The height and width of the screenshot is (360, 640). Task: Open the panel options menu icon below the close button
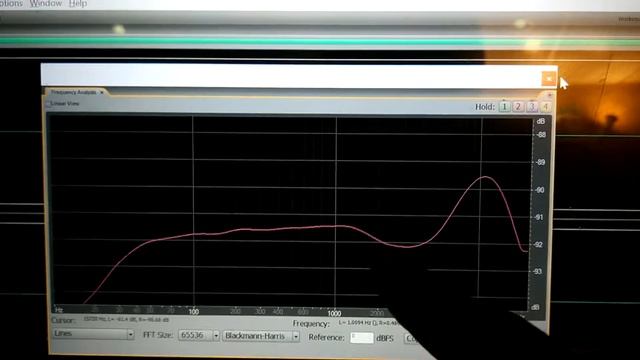tap(549, 95)
